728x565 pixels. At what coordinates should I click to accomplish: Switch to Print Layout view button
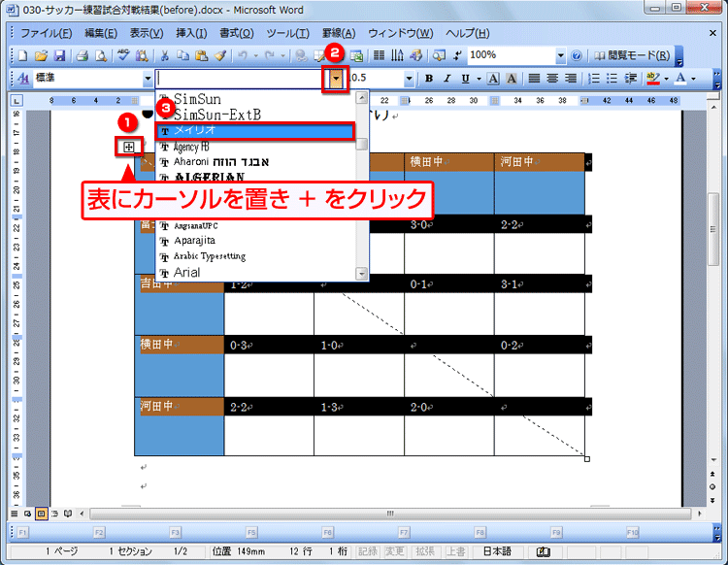tap(42, 514)
